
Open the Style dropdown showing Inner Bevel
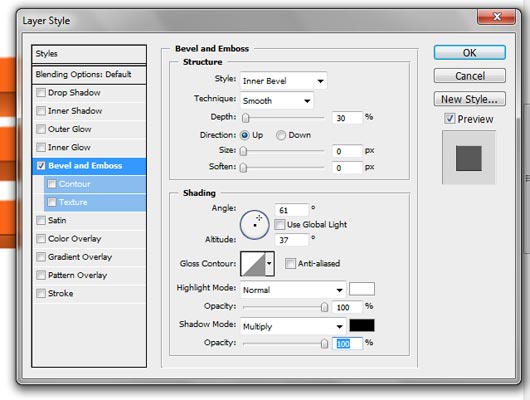pyautogui.click(x=284, y=81)
